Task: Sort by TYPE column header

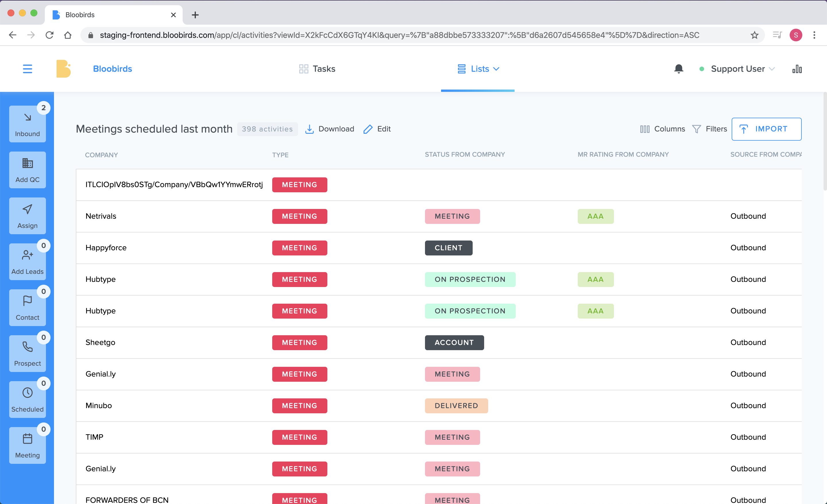Action: pyautogui.click(x=280, y=155)
